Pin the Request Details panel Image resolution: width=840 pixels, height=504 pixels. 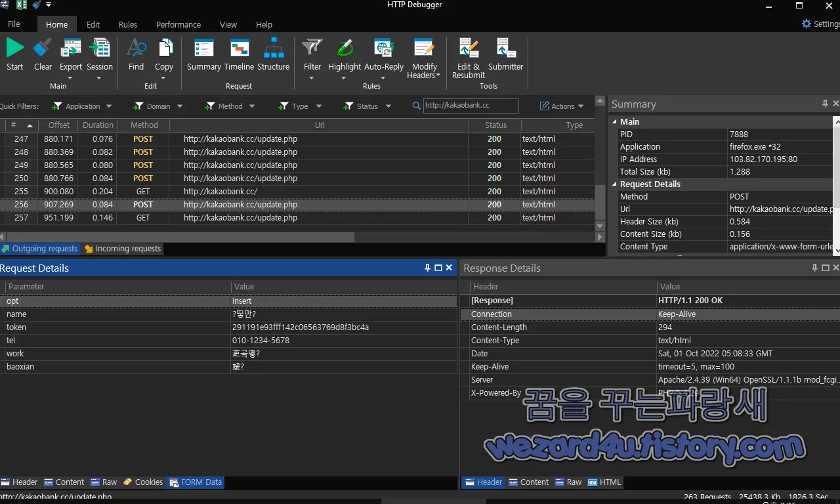pos(428,268)
